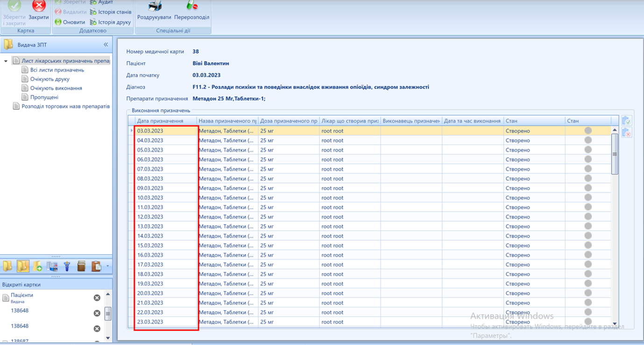This screenshot has width=644, height=345.
Task: Click the hospital building navigation icon
Action: point(52,266)
